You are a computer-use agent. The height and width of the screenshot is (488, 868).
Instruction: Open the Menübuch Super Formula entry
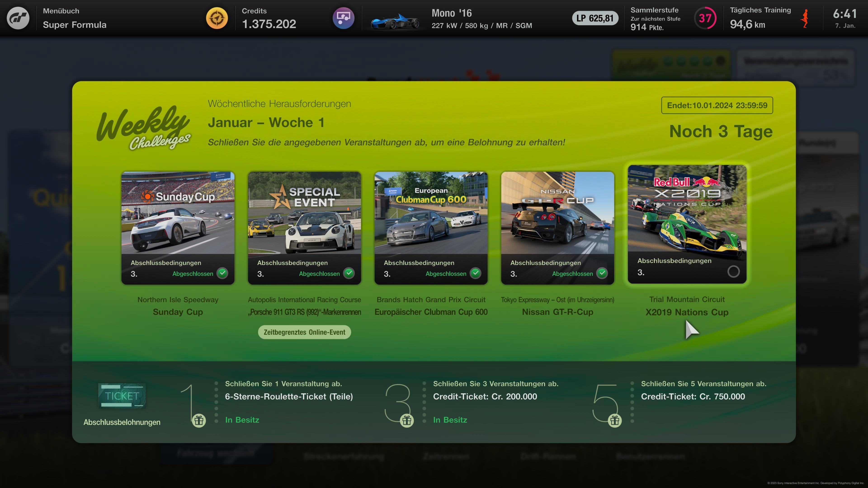click(x=74, y=18)
